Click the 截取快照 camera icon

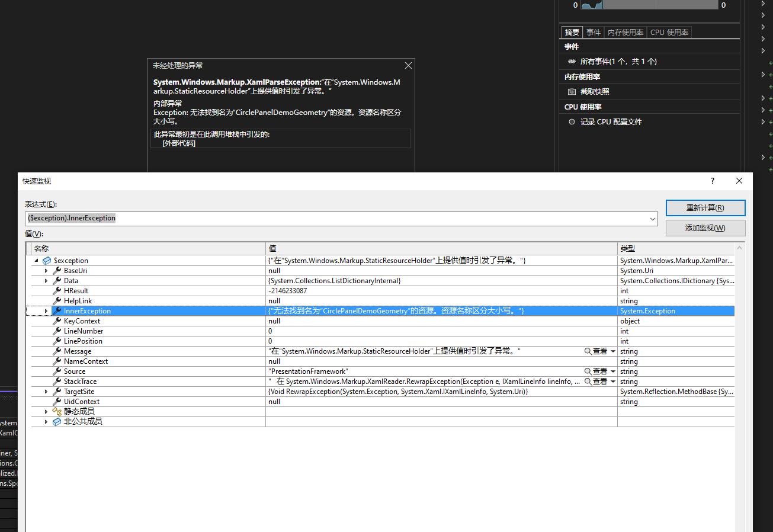pos(572,91)
